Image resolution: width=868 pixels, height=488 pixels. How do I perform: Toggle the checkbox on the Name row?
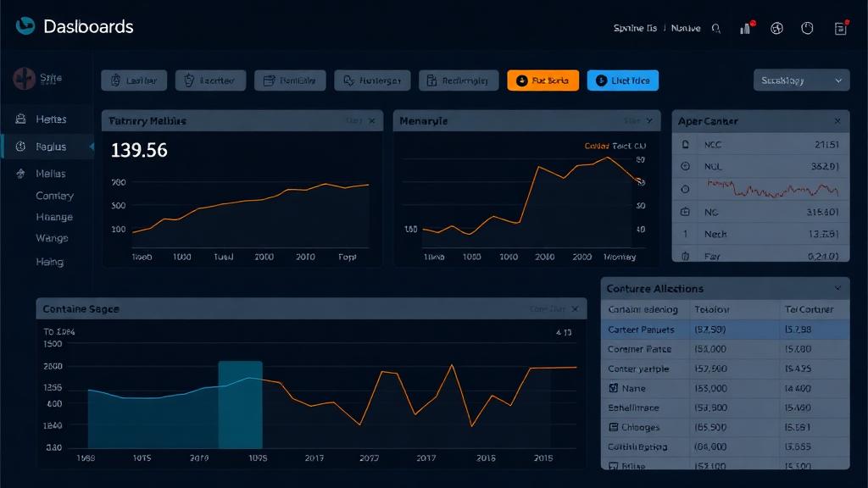pos(613,388)
